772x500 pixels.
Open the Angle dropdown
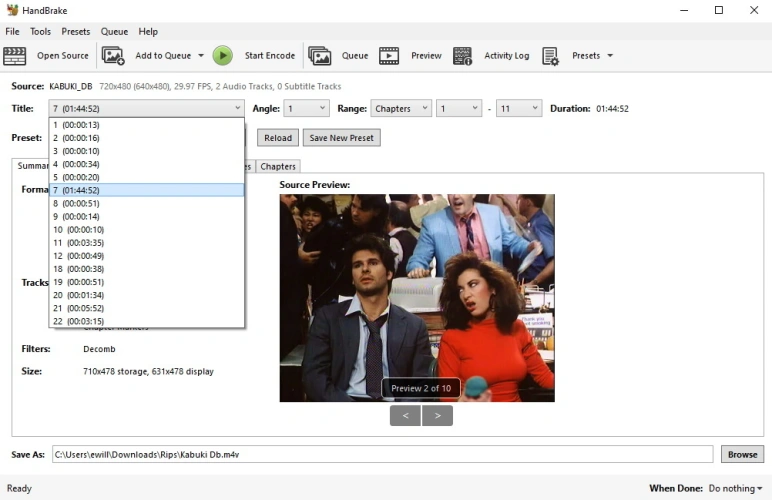click(x=306, y=108)
